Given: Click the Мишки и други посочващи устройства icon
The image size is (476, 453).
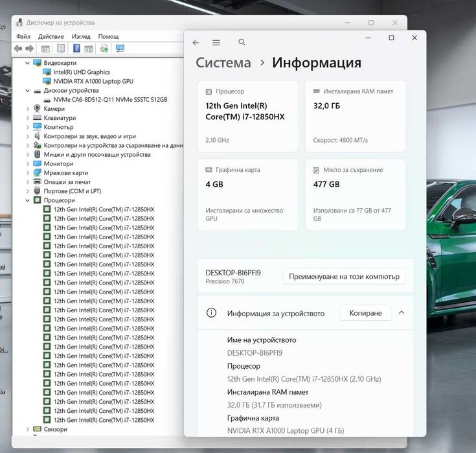Looking at the screenshot, I should [x=37, y=154].
